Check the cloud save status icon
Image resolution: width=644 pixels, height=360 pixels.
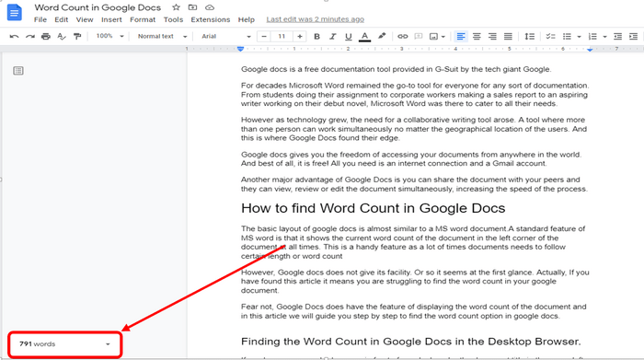pos(210,7)
